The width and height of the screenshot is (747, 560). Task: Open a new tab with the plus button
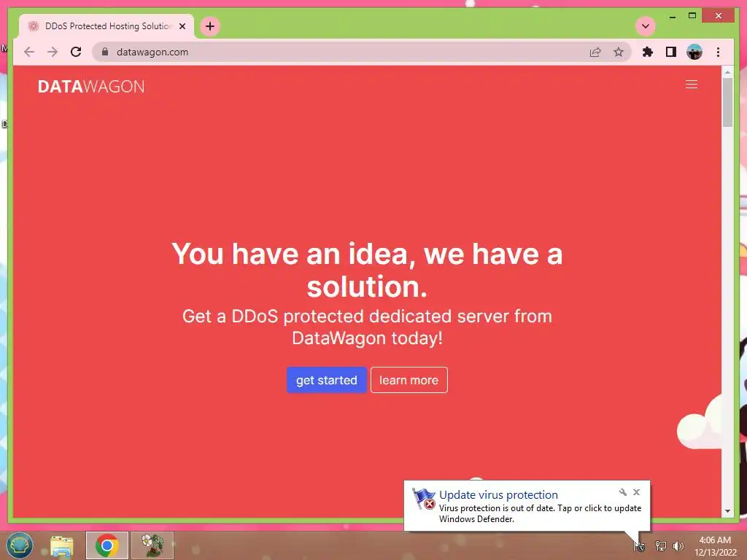point(210,26)
